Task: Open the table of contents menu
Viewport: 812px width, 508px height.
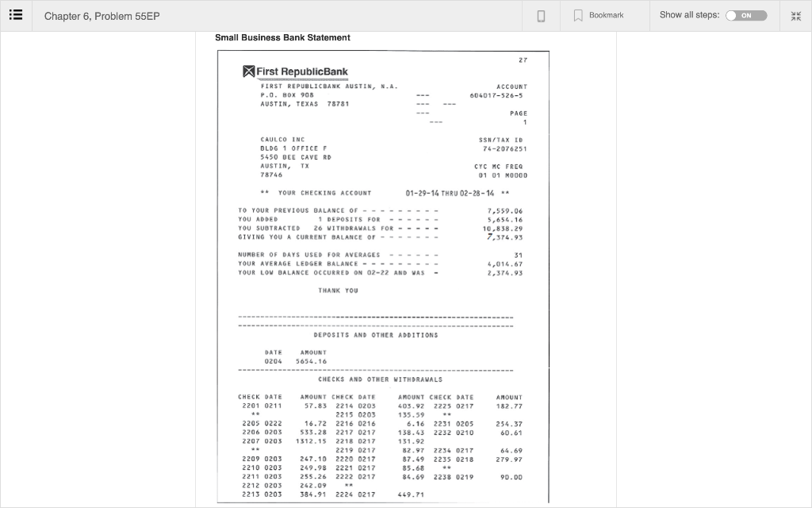Action: pos(16,15)
